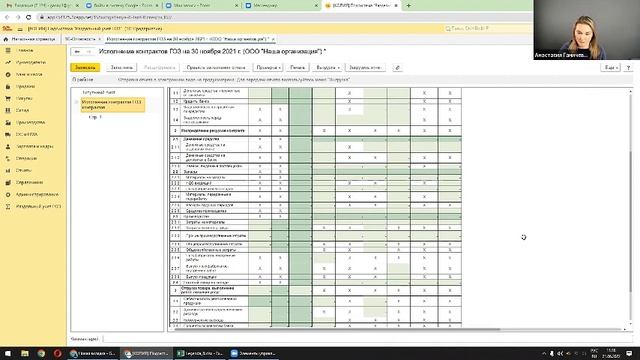Open help with the question mark button
Image resolution: width=640 pixels, height=360 pixels.
(628, 68)
